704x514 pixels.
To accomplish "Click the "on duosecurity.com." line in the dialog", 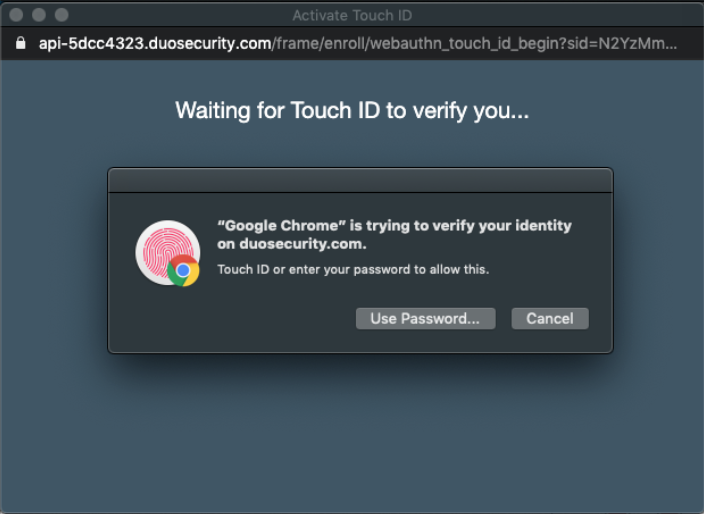I will 292,243.
